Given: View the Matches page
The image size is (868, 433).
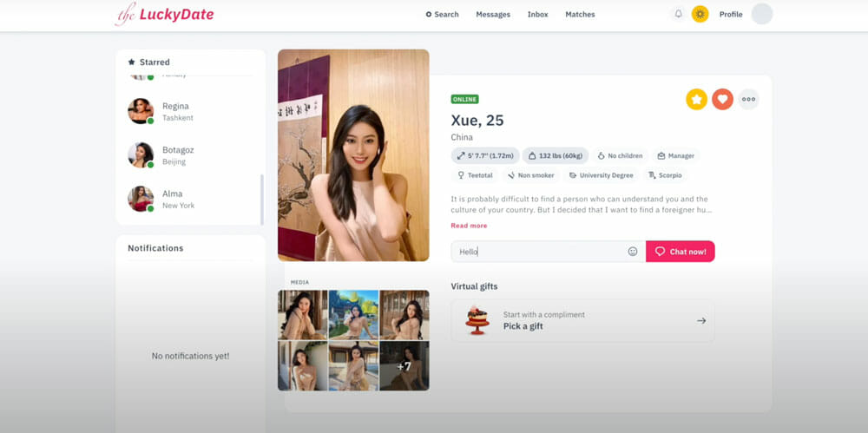Looking at the screenshot, I should (x=580, y=15).
